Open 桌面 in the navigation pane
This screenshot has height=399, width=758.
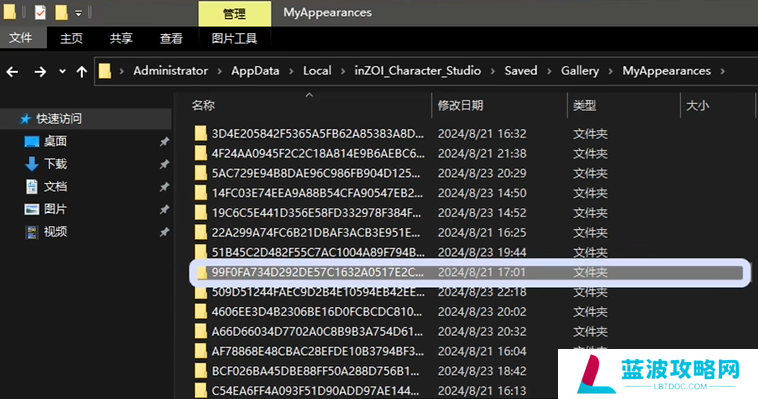(x=55, y=141)
